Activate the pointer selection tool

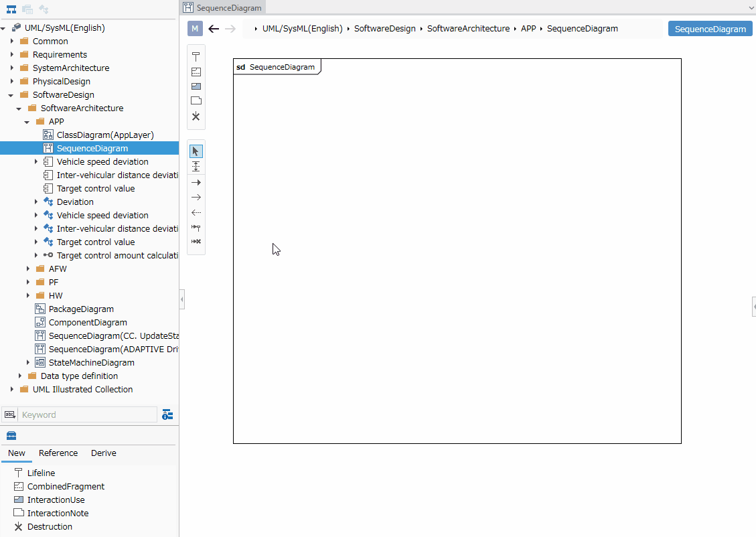[196, 151]
